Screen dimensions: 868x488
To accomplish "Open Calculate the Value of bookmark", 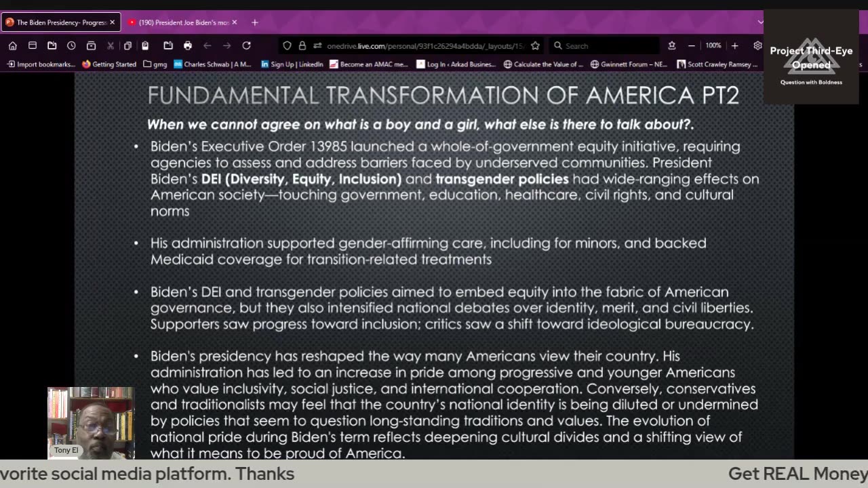I will pyautogui.click(x=543, y=64).
